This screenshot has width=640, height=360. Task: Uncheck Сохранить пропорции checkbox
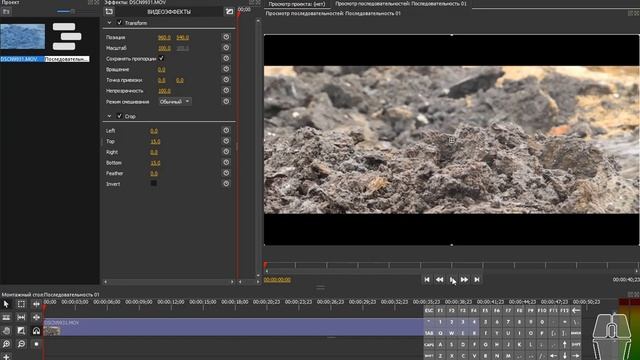coord(161,58)
